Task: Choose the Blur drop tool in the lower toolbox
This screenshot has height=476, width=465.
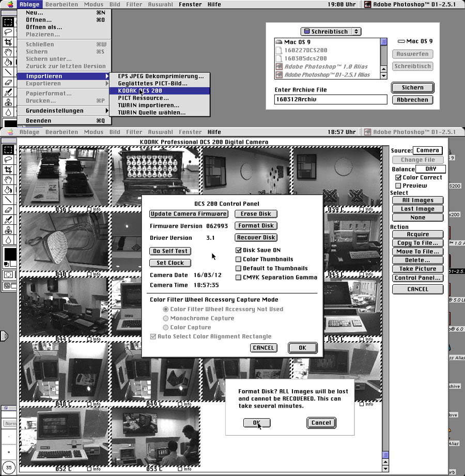Action: 8,239
